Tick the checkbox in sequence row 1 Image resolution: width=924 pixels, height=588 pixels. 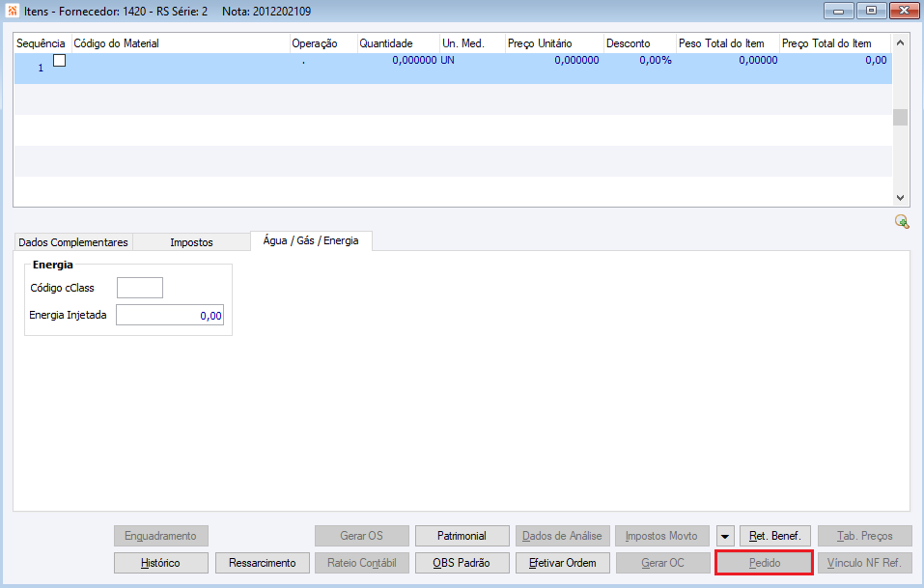click(60, 60)
